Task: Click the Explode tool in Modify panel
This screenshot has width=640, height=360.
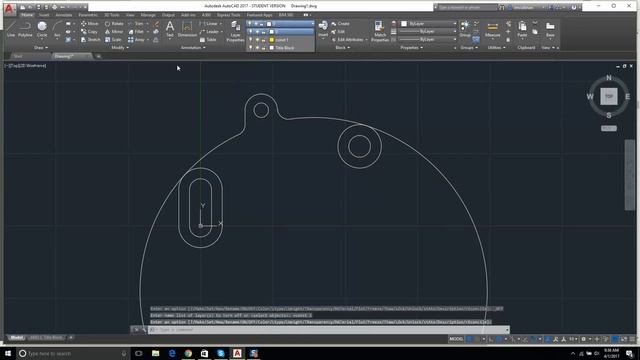Action: (156, 31)
